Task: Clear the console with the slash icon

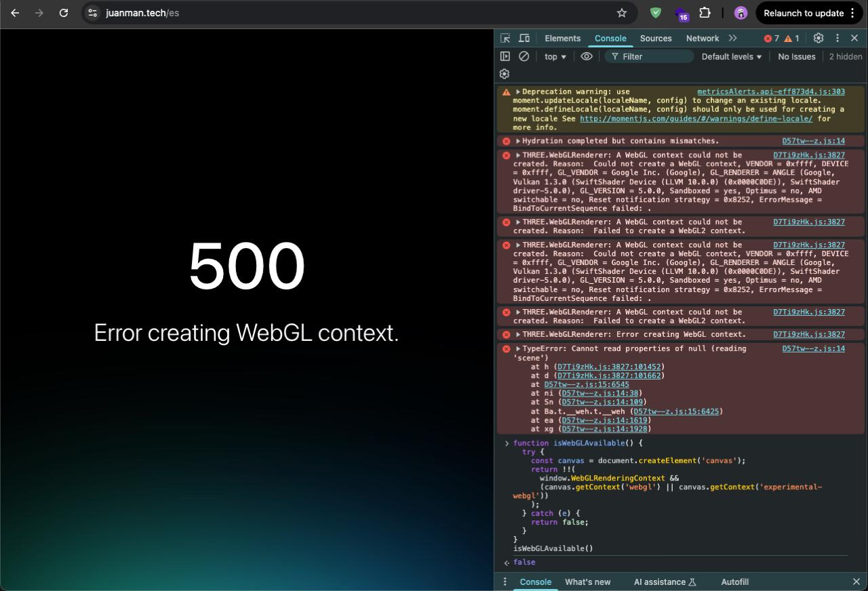Action: (524, 56)
